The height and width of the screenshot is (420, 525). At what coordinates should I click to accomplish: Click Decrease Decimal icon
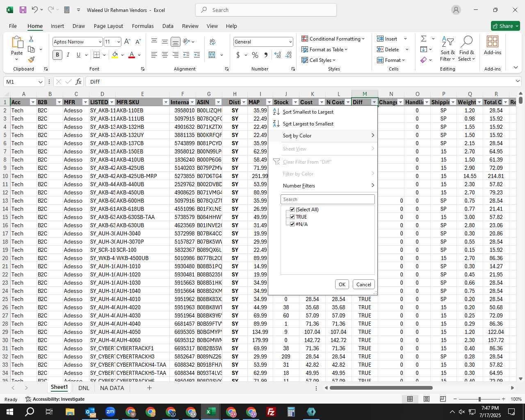coord(288,55)
